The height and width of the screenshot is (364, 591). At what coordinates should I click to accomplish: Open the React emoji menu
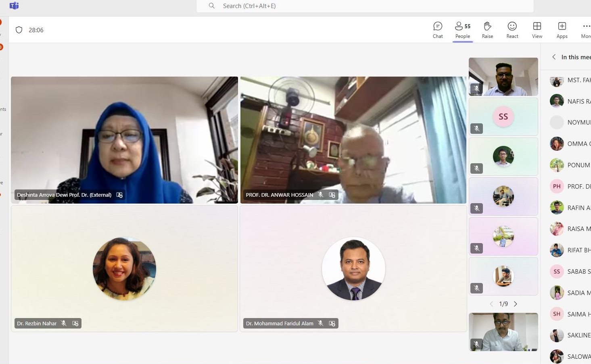[x=512, y=30]
